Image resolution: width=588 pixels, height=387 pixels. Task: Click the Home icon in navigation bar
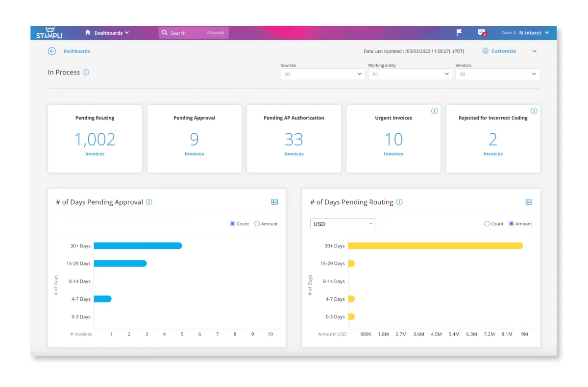88,32
